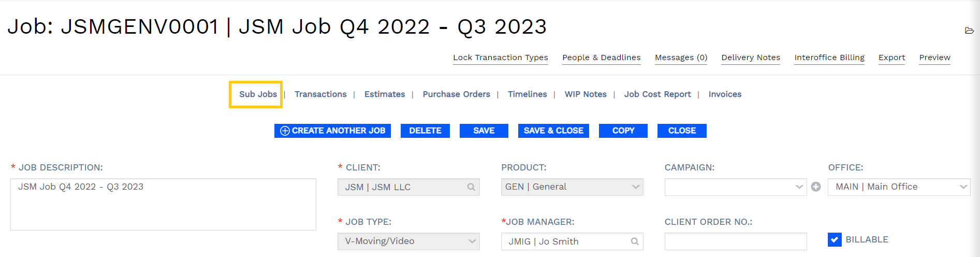Switch to the Sub Jobs tab

tap(258, 94)
